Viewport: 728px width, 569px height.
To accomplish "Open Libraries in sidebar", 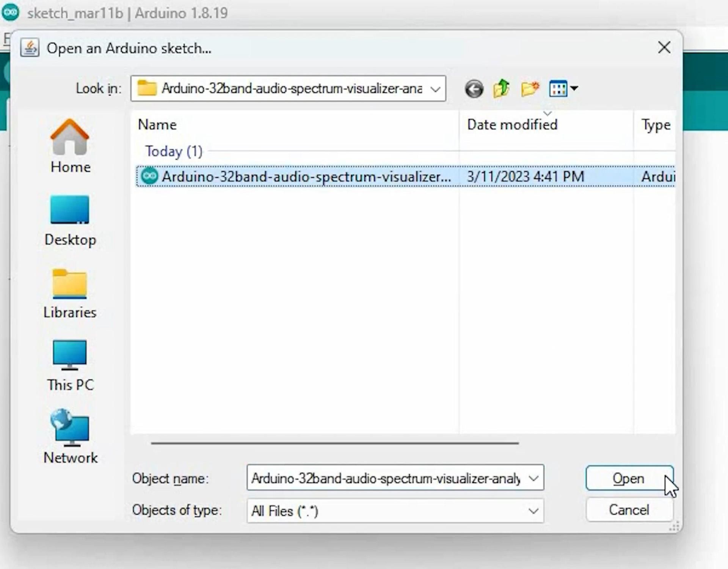I will tap(70, 294).
